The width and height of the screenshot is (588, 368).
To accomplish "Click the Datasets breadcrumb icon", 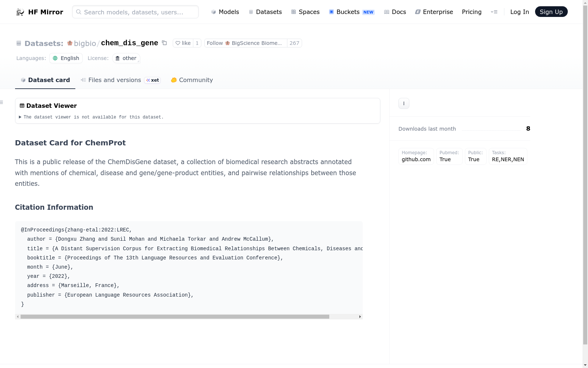I will 19,43.
